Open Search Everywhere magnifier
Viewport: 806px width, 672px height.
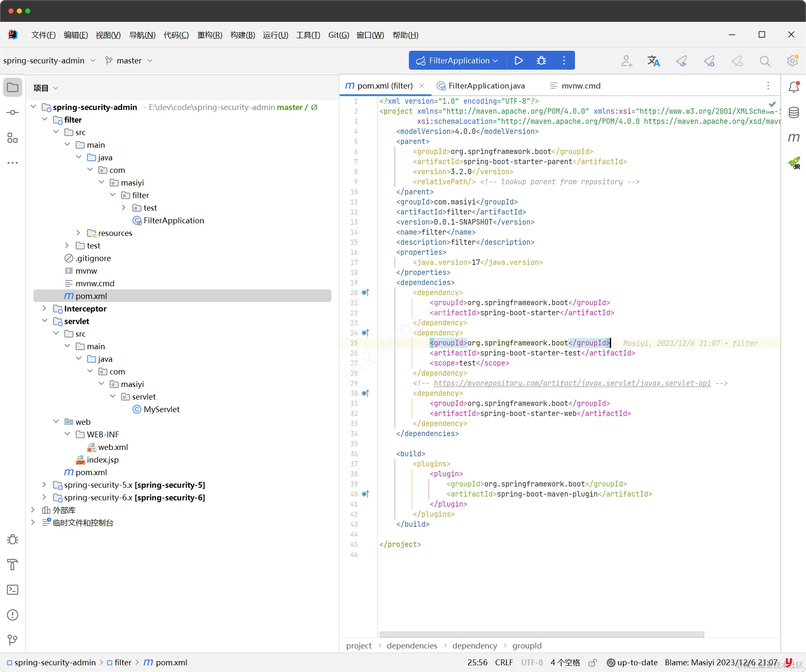click(765, 61)
